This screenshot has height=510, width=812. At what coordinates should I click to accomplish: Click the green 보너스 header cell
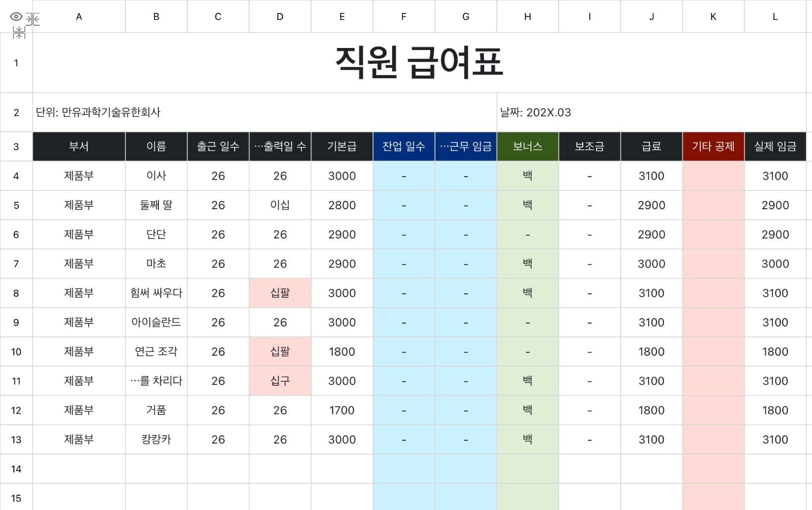527,146
